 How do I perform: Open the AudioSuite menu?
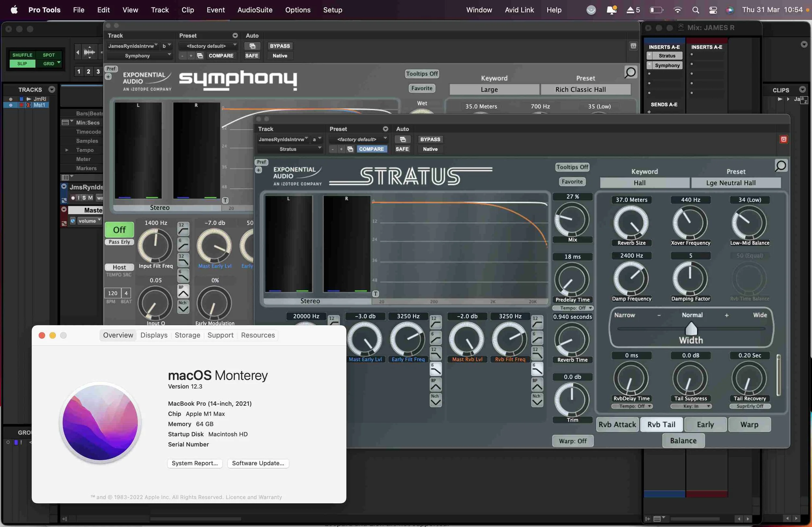pyautogui.click(x=255, y=10)
